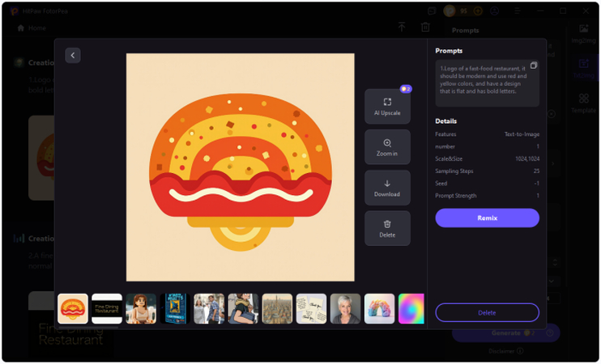
Task: Select the rainbow gradient swirl thumbnail
Action: click(x=411, y=308)
